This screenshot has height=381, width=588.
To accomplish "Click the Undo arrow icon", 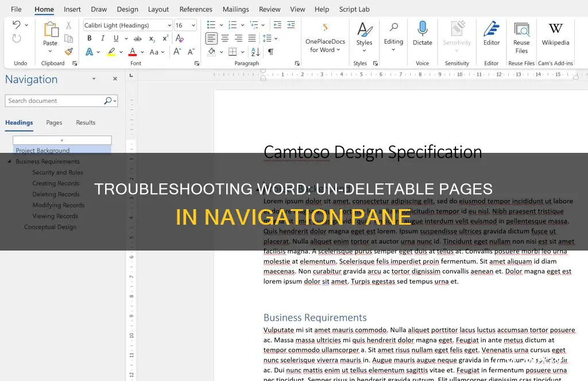I will click(x=17, y=25).
